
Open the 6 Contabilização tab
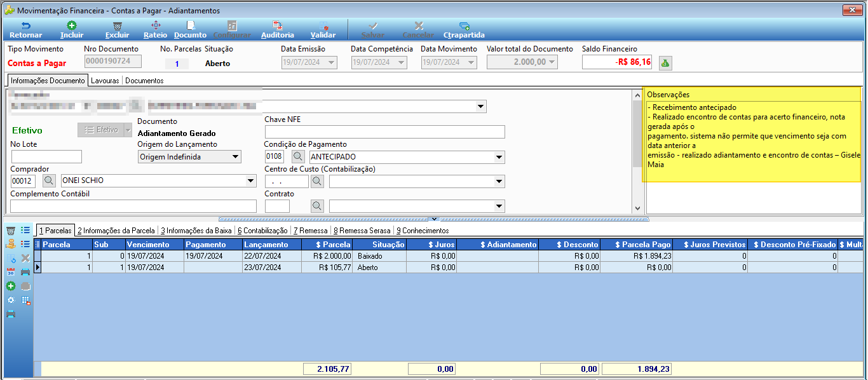coord(262,231)
